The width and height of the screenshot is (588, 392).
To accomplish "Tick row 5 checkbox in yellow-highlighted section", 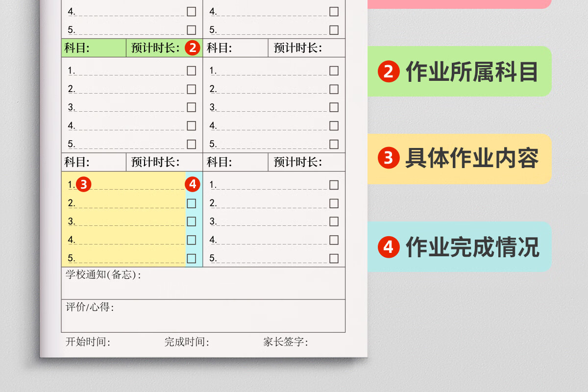I will tap(192, 258).
